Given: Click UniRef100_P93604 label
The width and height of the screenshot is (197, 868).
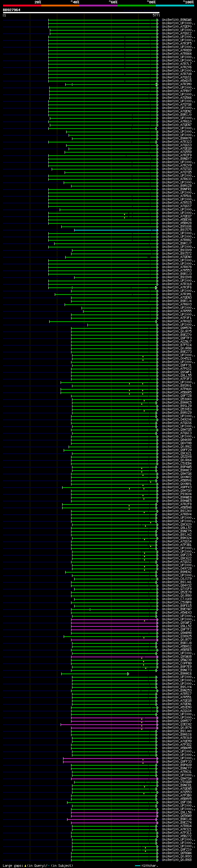Looking at the screenshot, I should 177,494.
